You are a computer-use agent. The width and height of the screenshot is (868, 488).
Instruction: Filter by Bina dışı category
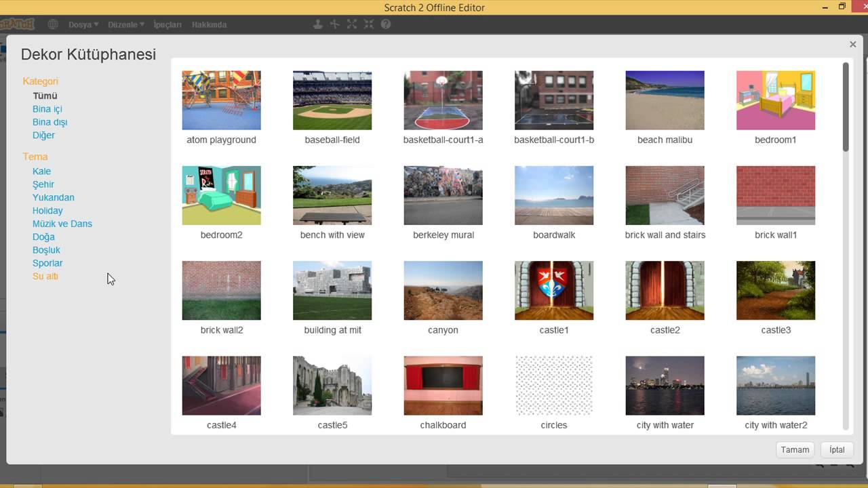pos(50,122)
